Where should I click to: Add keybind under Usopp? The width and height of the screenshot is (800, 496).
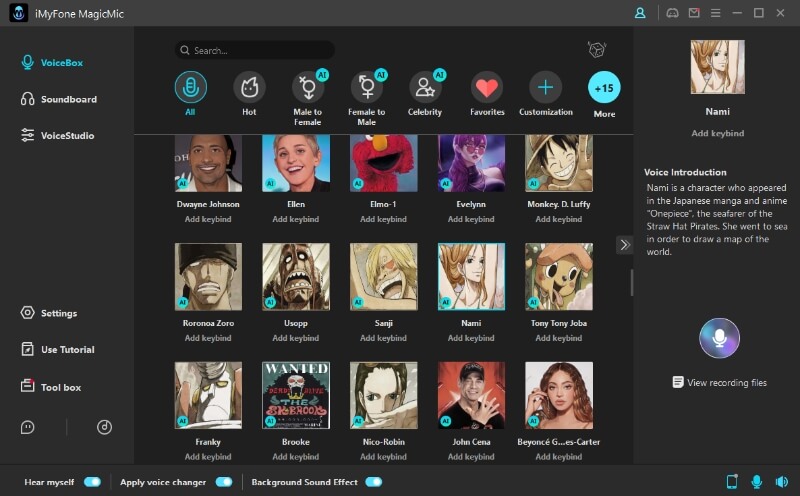[295, 338]
